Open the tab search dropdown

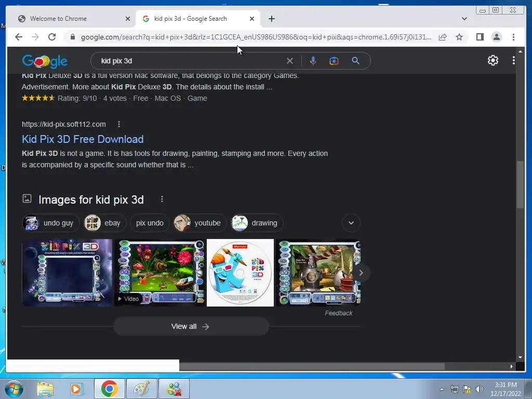(x=464, y=19)
